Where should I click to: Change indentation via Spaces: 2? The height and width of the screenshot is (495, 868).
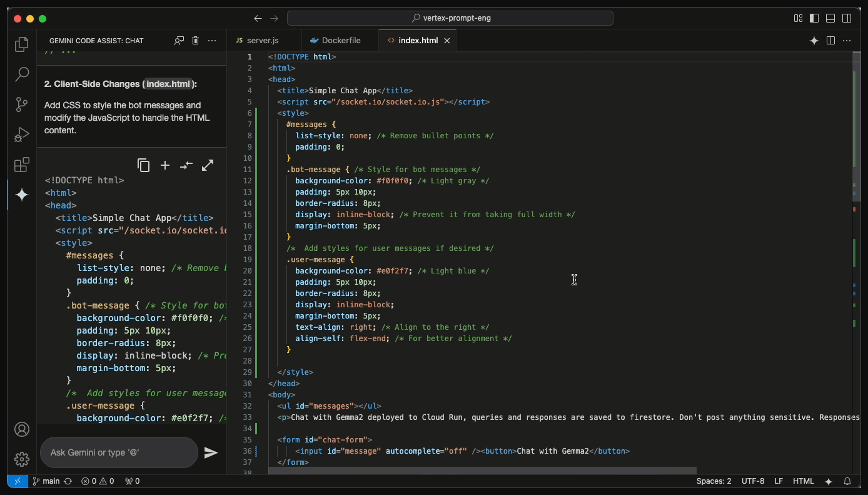coord(714,481)
